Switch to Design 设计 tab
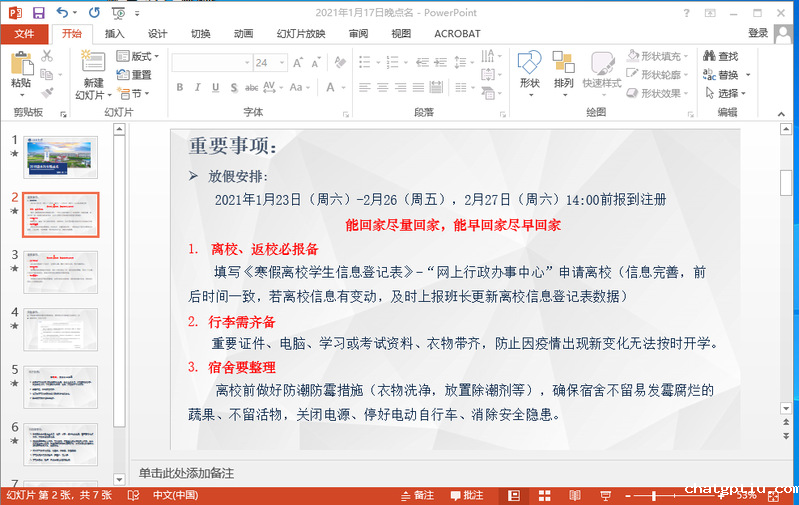799x505 pixels. pyautogui.click(x=157, y=34)
